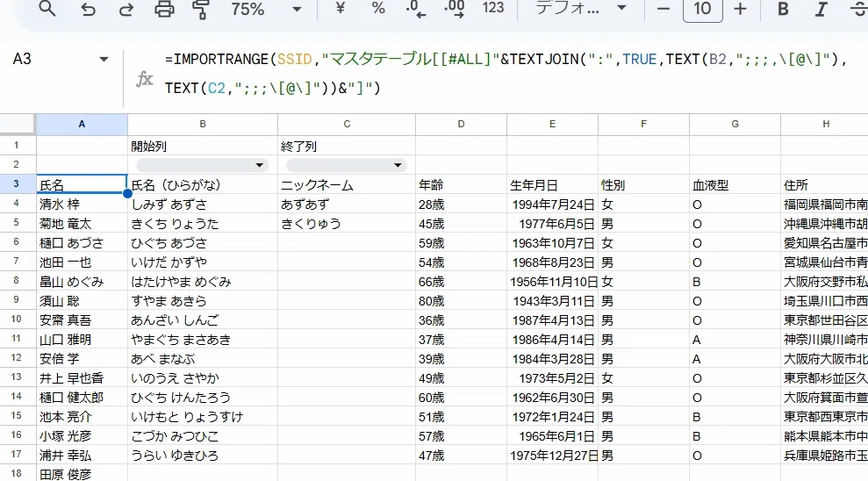Increase decimal places

(x=454, y=9)
